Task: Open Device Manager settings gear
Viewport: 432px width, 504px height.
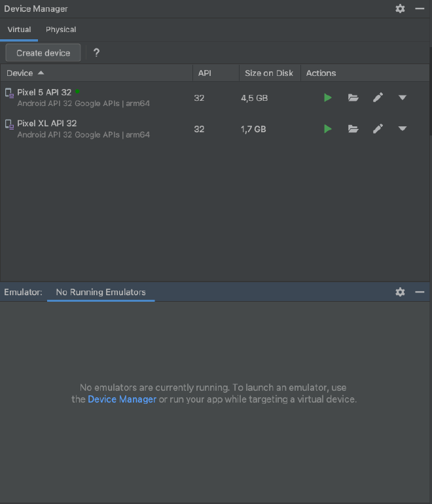Action: pos(401,9)
